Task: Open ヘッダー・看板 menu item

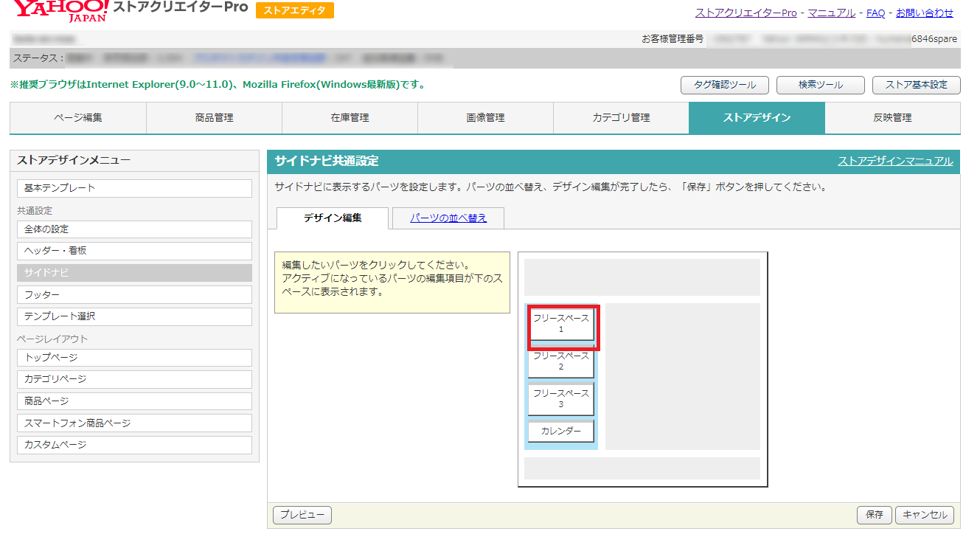Action: pos(134,251)
